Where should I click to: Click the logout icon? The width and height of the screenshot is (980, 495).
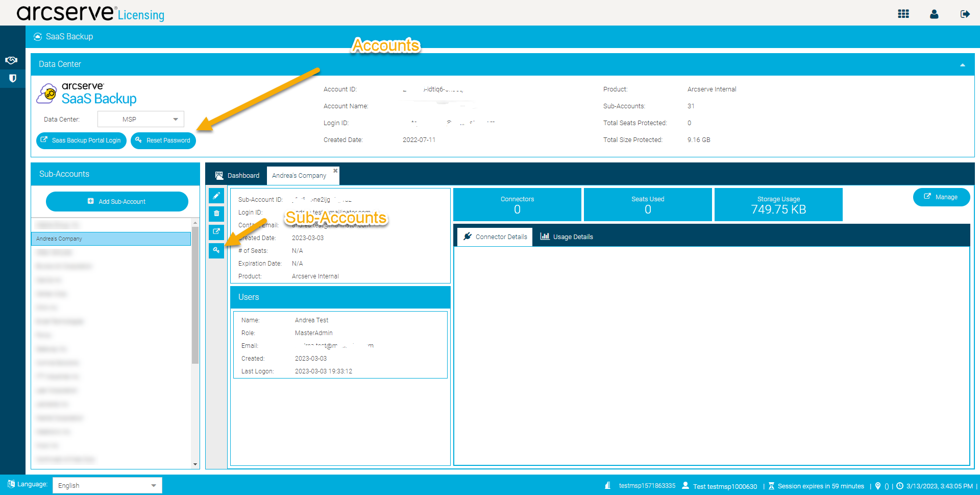coord(964,14)
